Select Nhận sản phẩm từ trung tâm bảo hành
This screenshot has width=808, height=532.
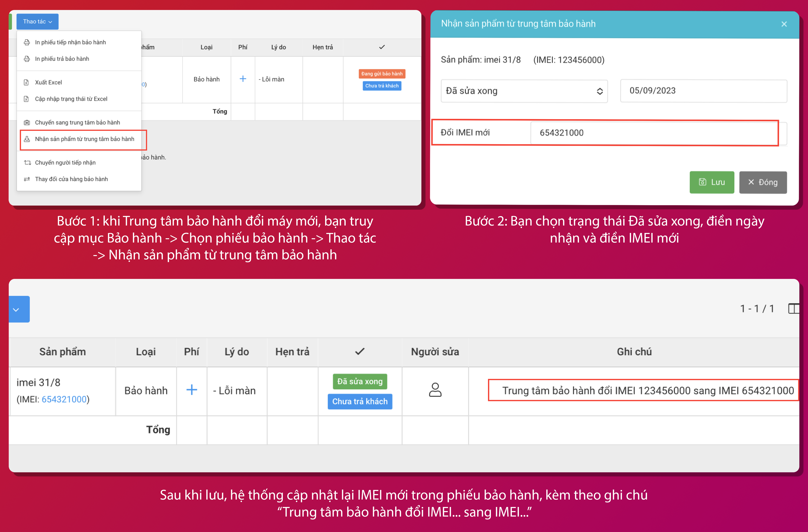(x=84, y=139)
